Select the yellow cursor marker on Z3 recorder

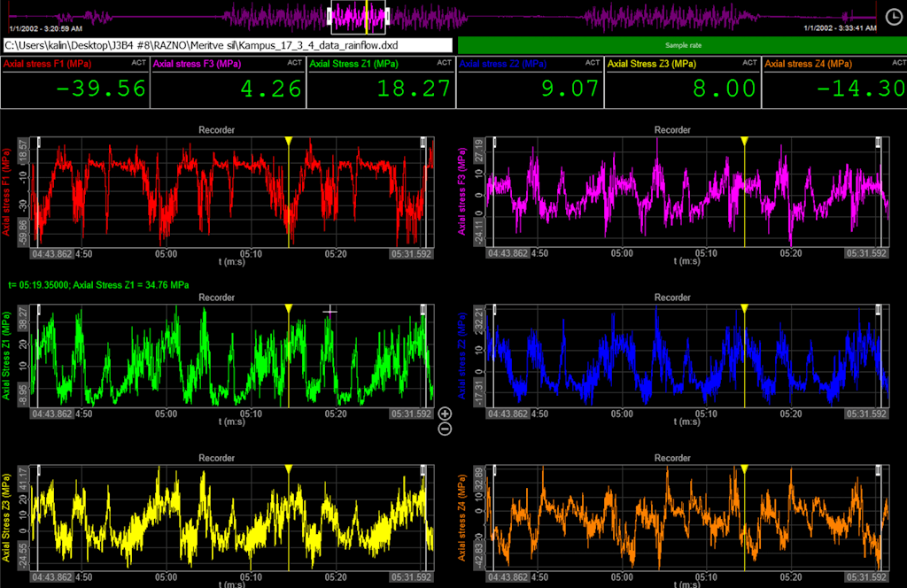click(288, 469)
